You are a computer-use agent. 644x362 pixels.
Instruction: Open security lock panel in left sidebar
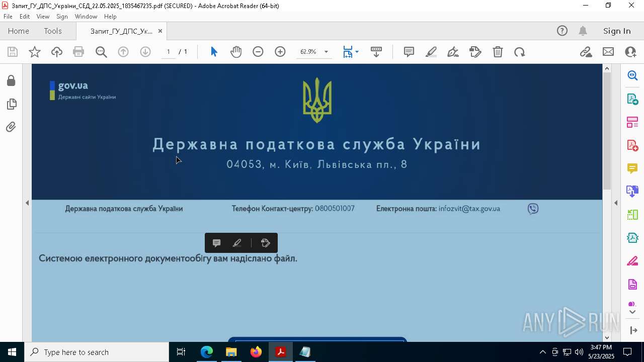pos(11,81)
